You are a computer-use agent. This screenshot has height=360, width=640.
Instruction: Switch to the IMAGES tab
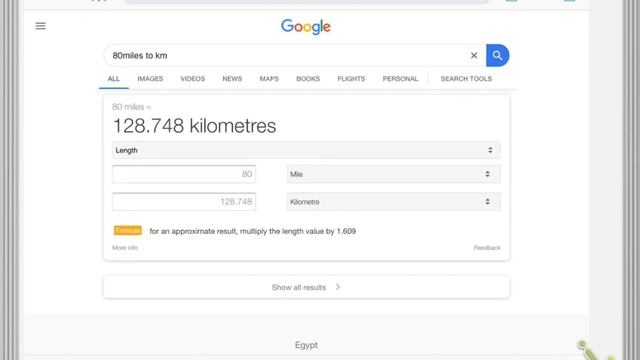(x=150, y=79)
